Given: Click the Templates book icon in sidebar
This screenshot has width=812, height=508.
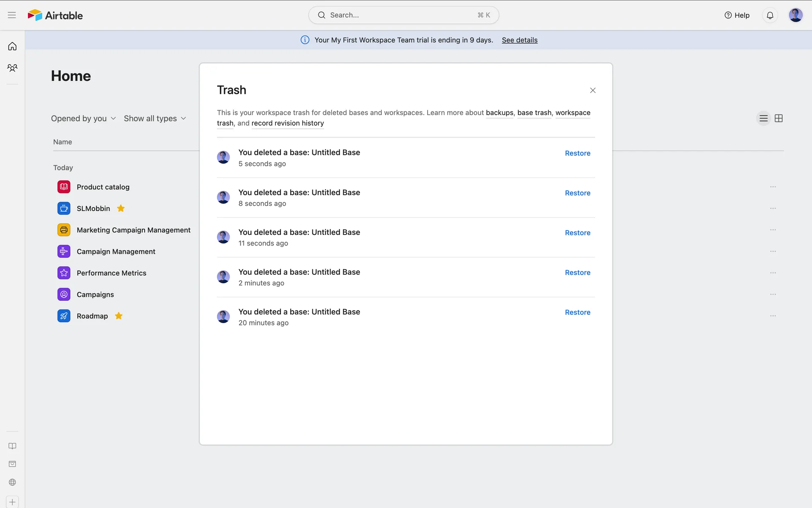Looking at the screenshot, I should coord(12,446).
